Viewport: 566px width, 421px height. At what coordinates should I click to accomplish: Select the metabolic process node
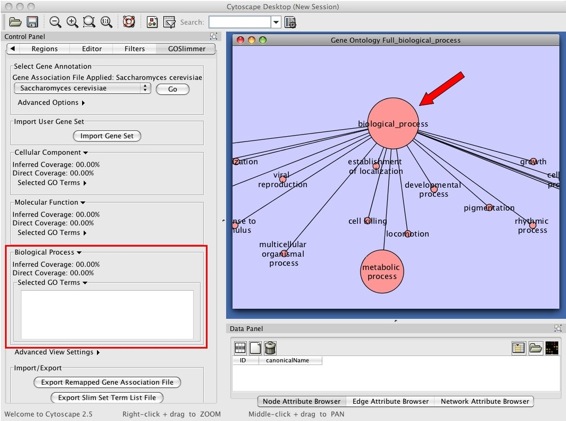382,272
